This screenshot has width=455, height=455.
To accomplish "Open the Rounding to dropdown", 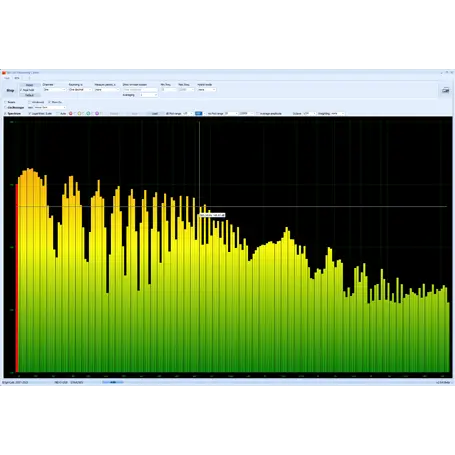I will [80, 90].
